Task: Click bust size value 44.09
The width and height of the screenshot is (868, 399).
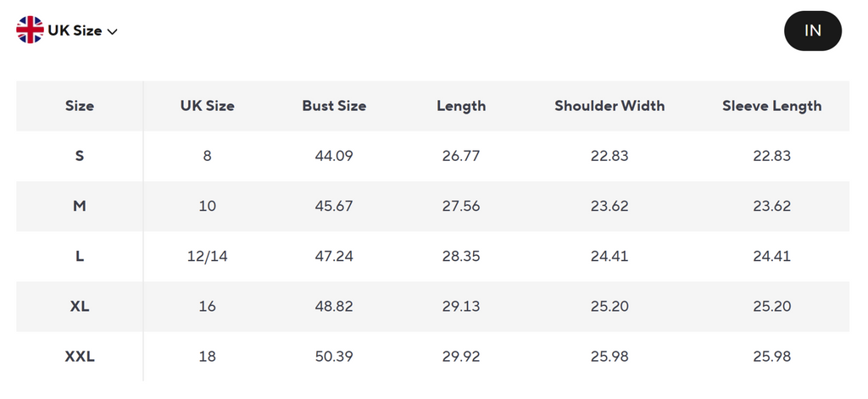Action: click(x=334, y=156)
